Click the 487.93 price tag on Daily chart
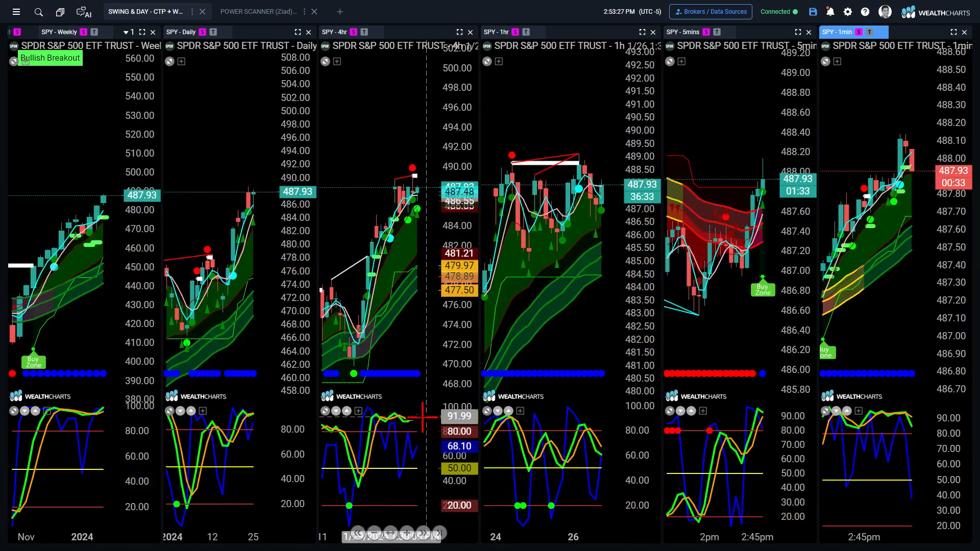 click(x=298, y=192)
